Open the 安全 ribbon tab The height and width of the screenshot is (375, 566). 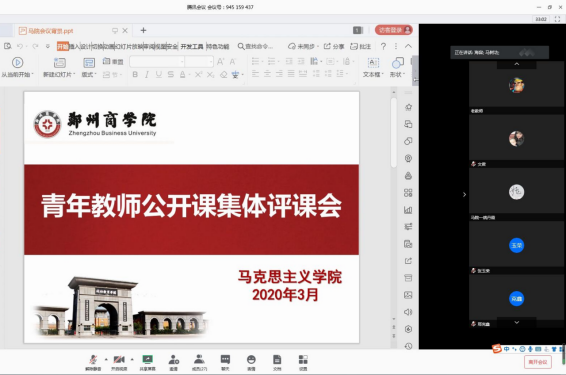pyautogui.click(x=172, y=46)
